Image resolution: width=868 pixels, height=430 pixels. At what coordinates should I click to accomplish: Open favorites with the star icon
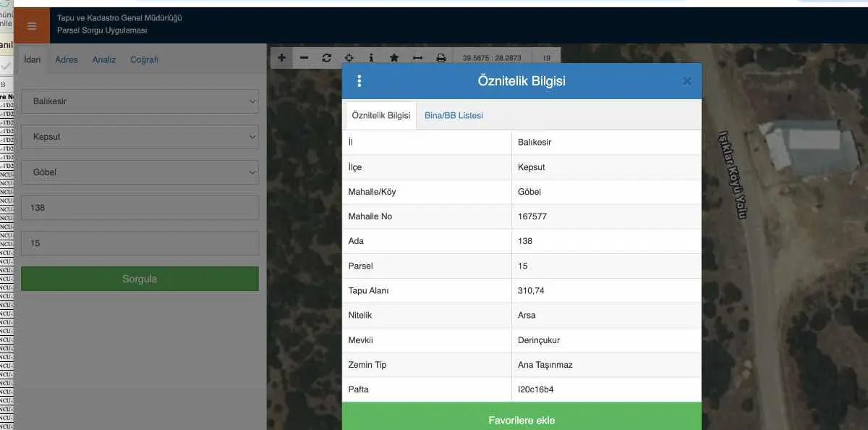(x=394, y=58)
